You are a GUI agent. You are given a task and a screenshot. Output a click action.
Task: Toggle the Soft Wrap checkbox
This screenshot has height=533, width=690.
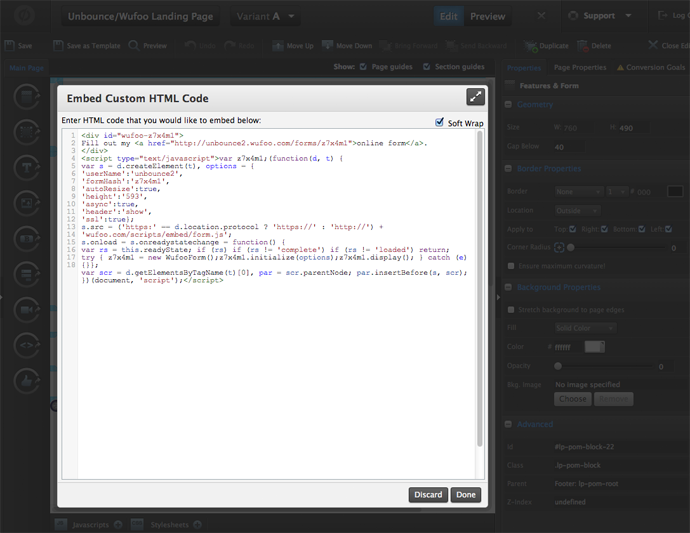[x=439, y=122]
